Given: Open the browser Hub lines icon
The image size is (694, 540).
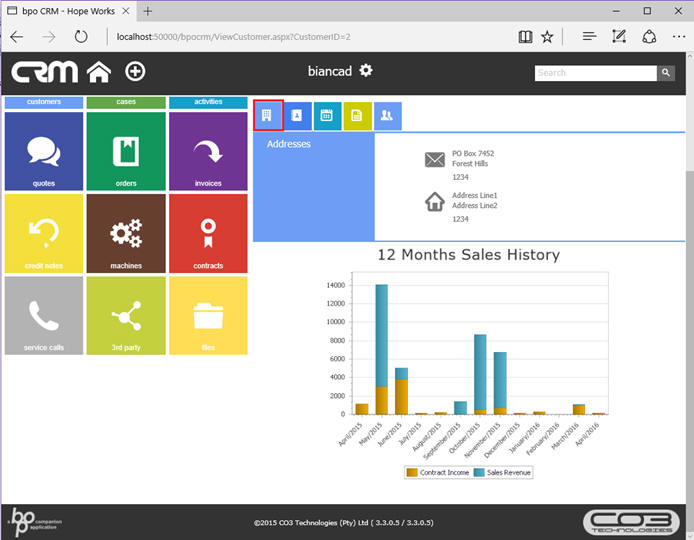Looking at the screenshot, I should click(x=589, y=36).
